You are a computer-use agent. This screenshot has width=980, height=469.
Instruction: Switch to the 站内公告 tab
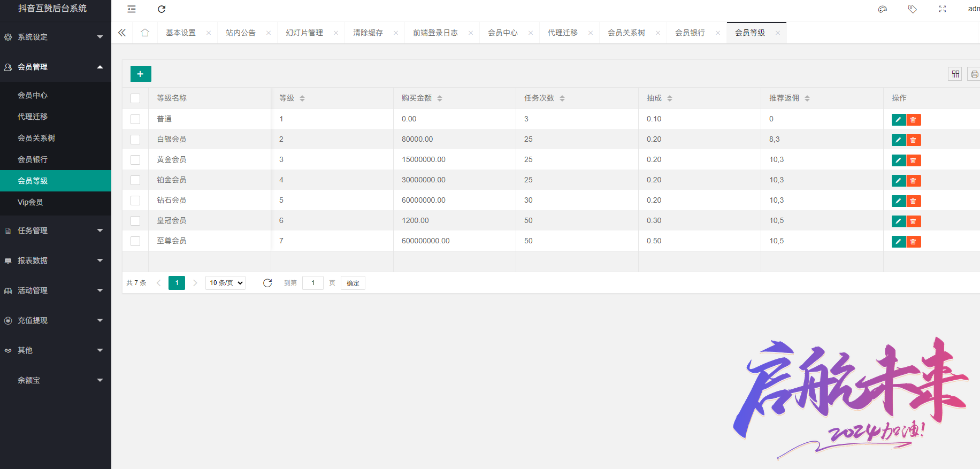pos(241,33)
